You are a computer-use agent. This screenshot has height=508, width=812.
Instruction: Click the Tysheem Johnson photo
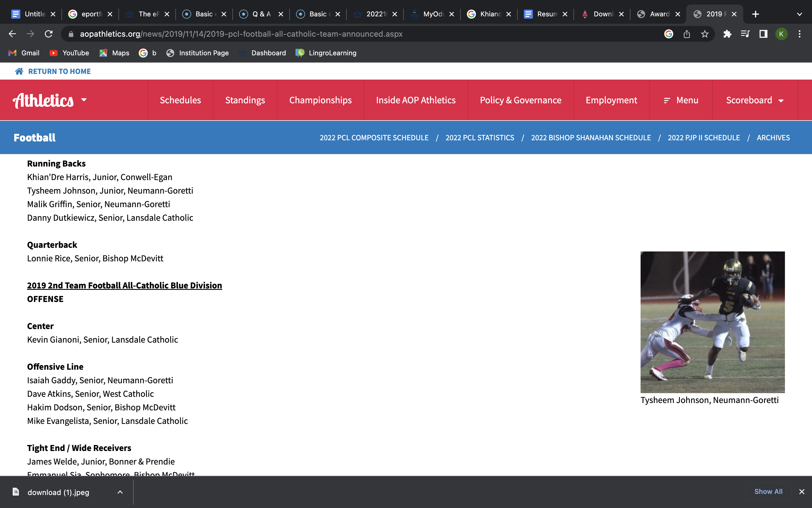coord(712,322)
